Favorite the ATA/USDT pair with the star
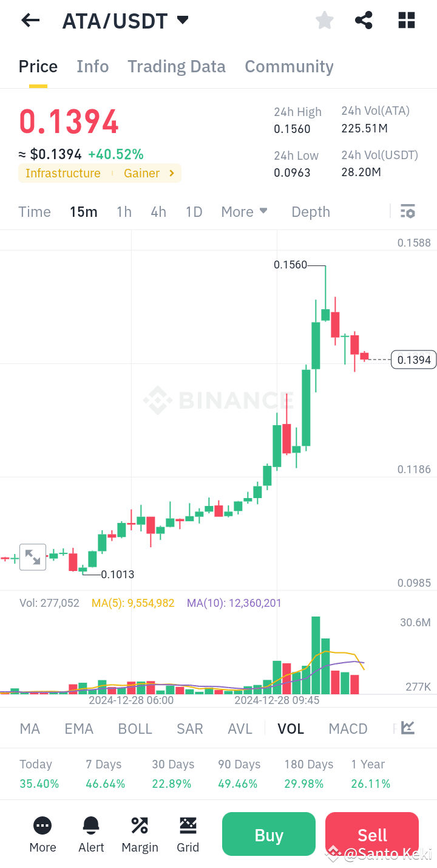The height and width of the screenshot is (868, 437). point(324,20)
